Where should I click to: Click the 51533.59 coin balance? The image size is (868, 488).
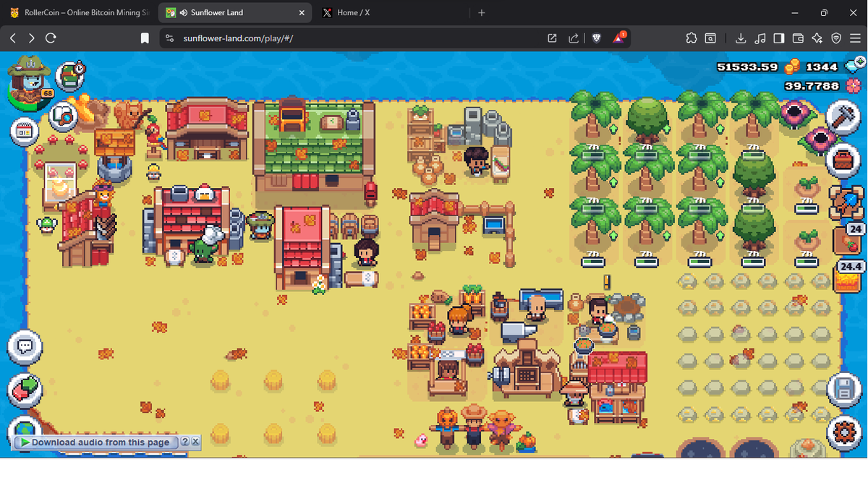pos(747,67)
